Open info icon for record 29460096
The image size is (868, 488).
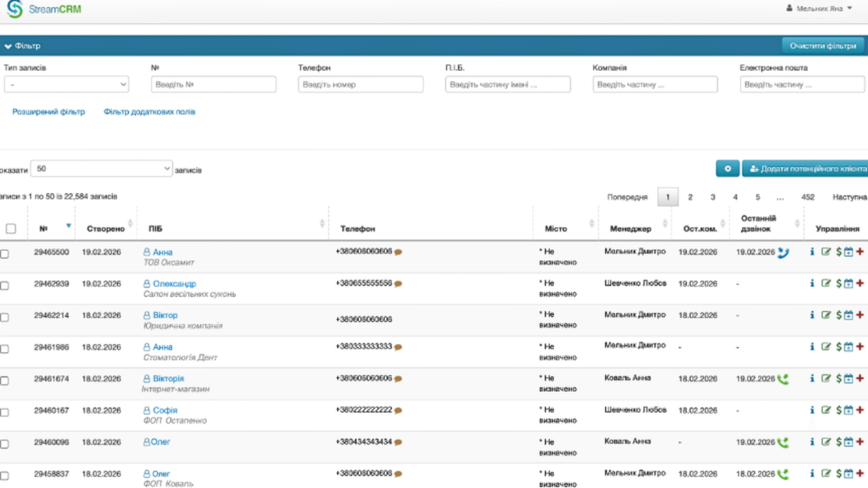tap(812, 442)
